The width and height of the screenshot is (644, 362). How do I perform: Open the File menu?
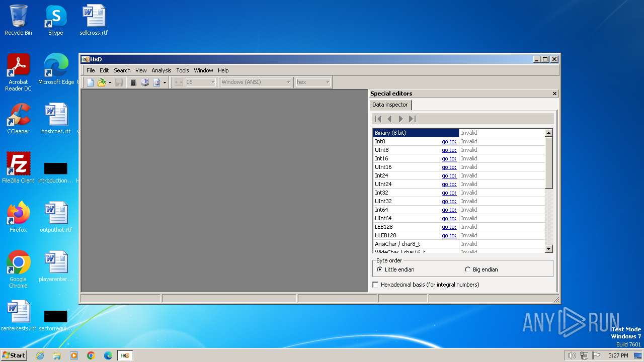[91, 70]
